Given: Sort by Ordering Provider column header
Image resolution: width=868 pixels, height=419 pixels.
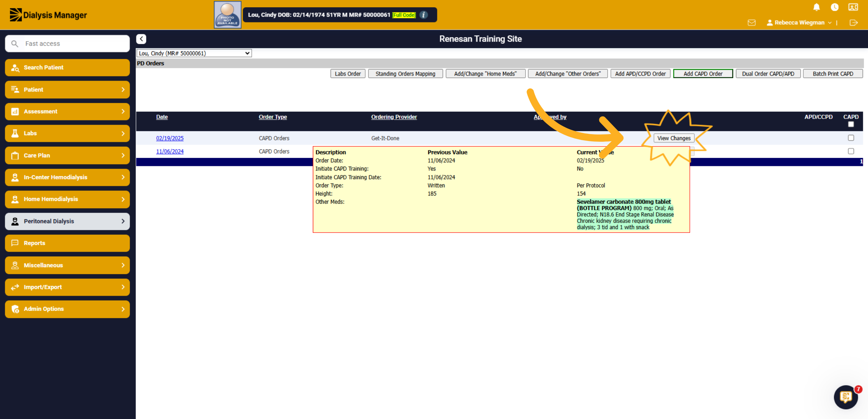Looking at the screenshot, I should [x=394, y=117].
